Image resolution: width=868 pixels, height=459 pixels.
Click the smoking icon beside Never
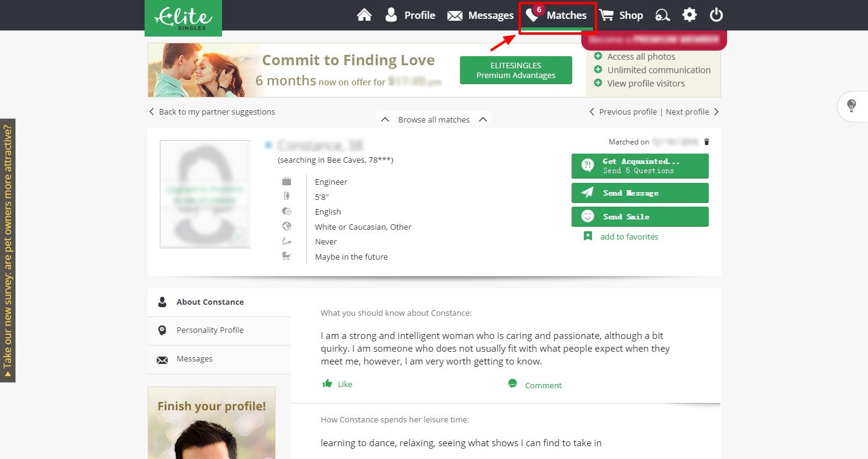(287, 241)
